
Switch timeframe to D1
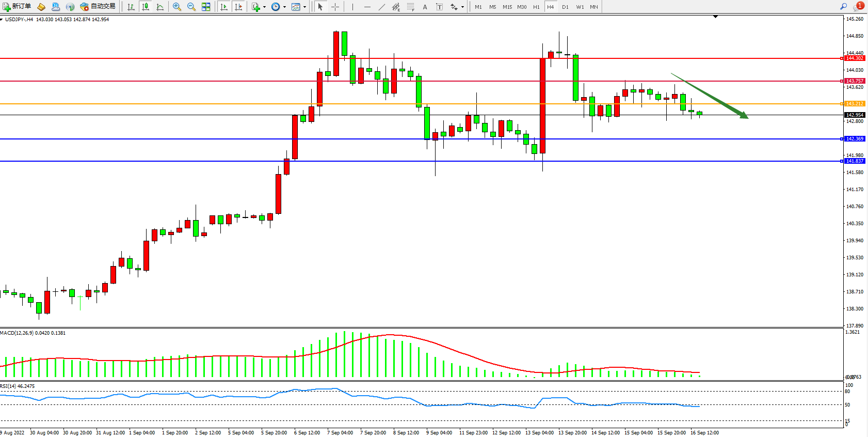pyautogui.click(x=565, y=7)
